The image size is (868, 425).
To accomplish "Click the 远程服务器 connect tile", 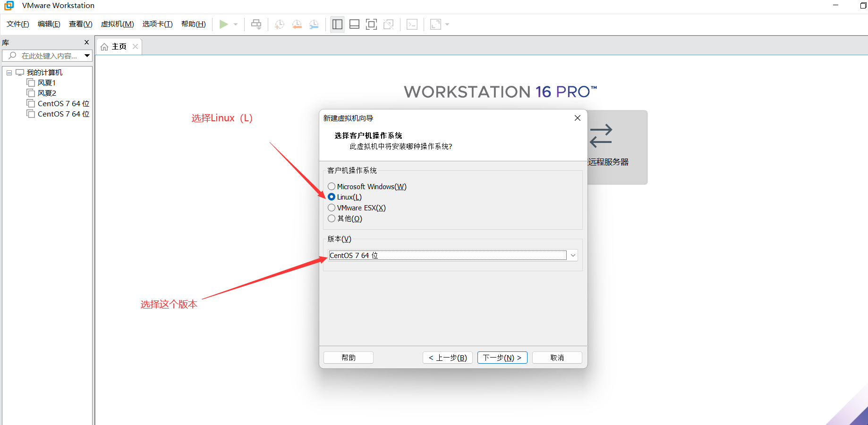I will [617, 147].
